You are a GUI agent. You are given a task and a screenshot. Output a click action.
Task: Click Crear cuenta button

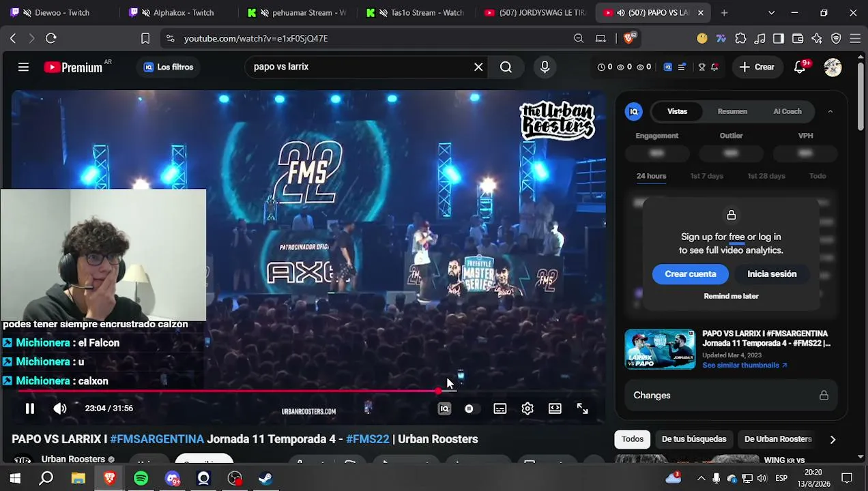(691, 274)
